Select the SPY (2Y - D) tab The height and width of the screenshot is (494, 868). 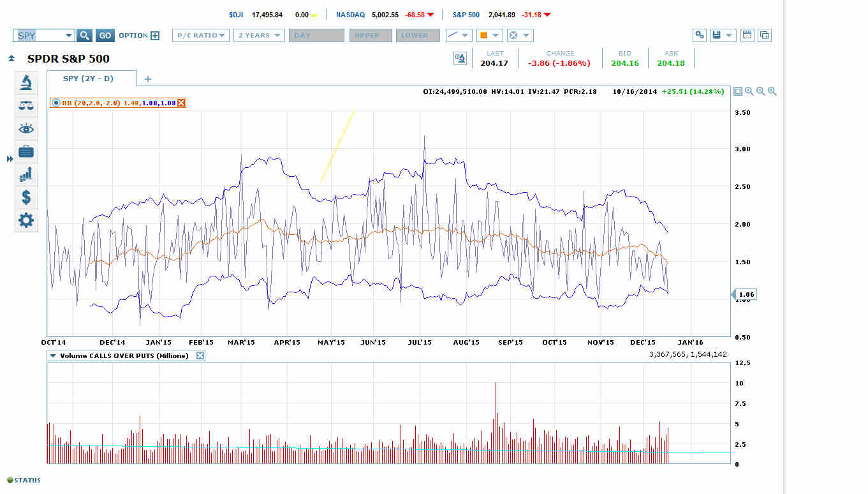click(x=91, y=78)
